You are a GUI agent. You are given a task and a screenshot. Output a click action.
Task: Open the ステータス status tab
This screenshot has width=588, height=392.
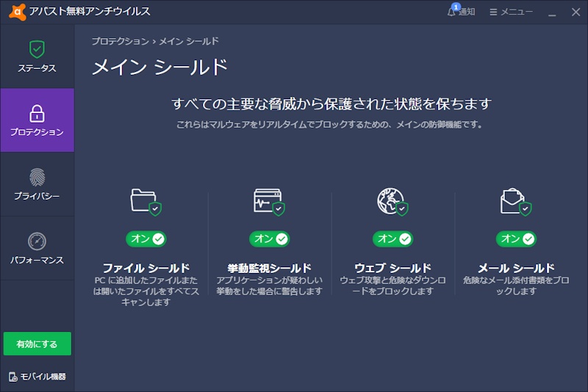click(37, 57)
